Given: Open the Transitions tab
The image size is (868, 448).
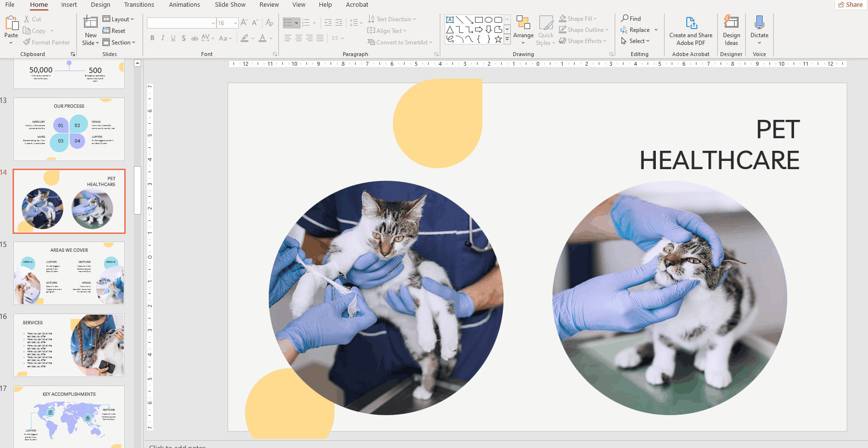Looking at the screenshot, I should click(139, 5).
